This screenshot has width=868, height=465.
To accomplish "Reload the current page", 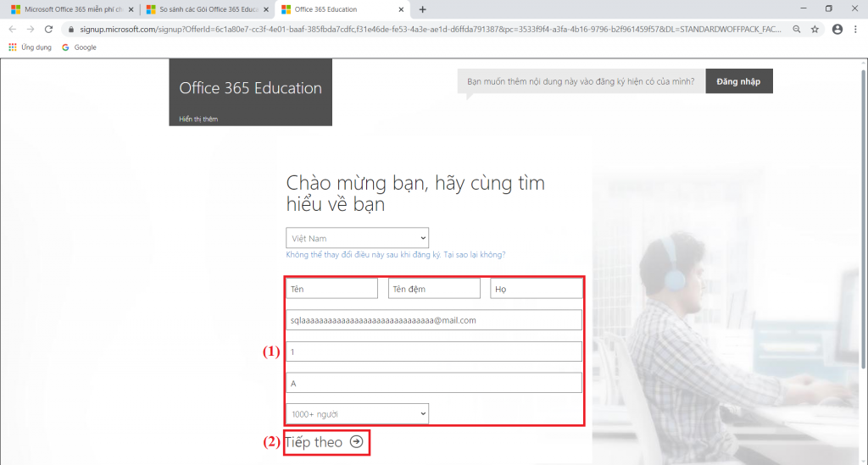I will click(x=48, y=30).
